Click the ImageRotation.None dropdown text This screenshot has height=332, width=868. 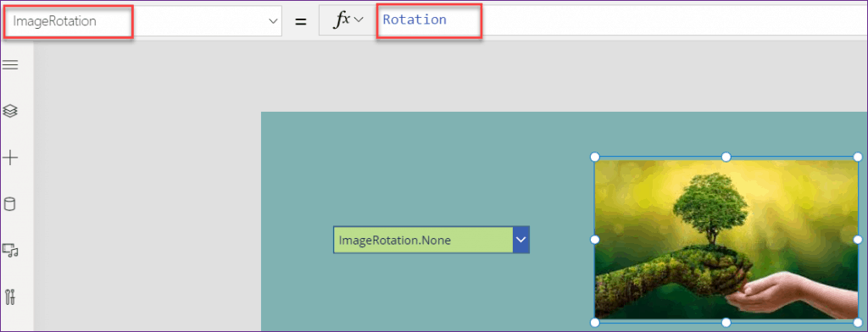point(395,241)
